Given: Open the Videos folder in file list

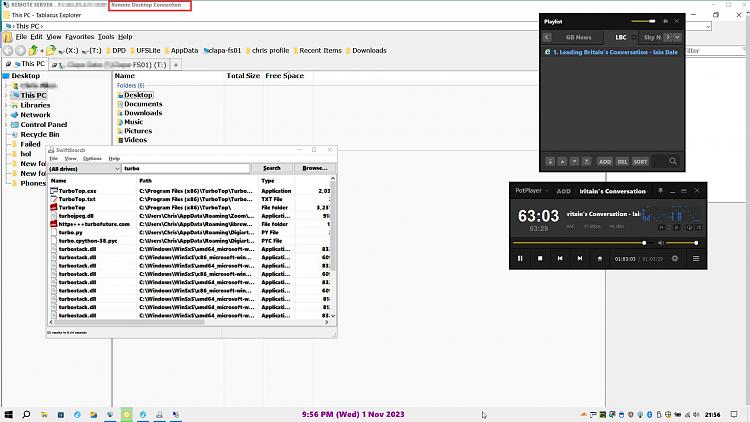Looking at the screenshot, I should 135,140.
